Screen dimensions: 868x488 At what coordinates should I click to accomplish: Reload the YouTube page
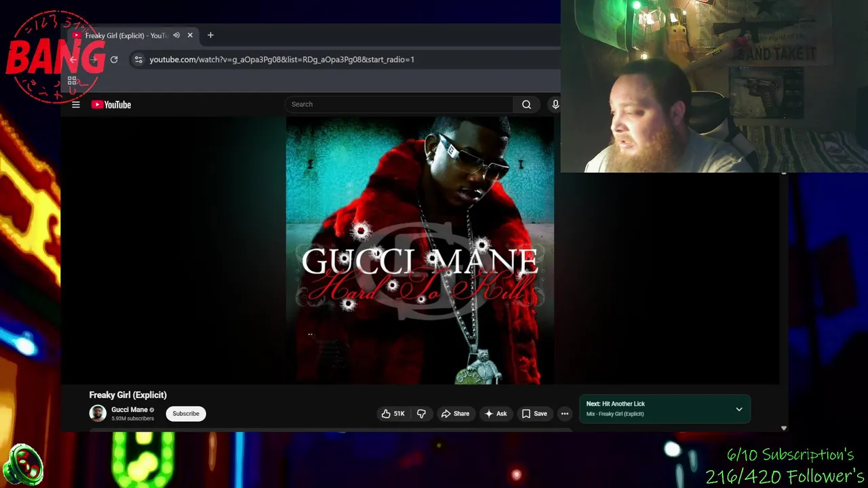pyautogui.click(x=114, y=60)
